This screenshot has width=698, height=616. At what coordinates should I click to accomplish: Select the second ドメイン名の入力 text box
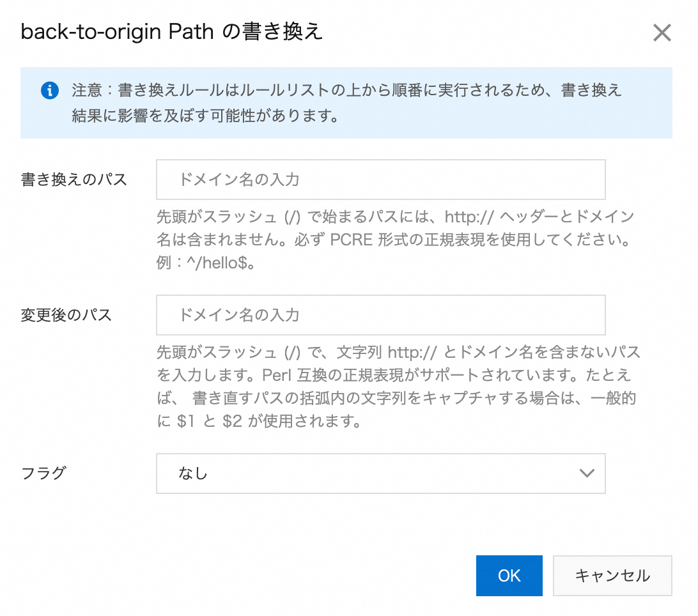point(380,314)
